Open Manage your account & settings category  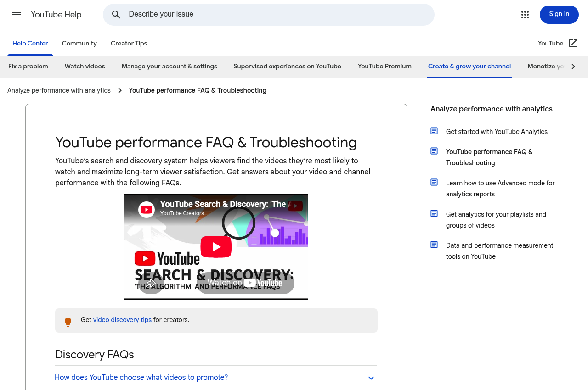click(x=170, y=67)
